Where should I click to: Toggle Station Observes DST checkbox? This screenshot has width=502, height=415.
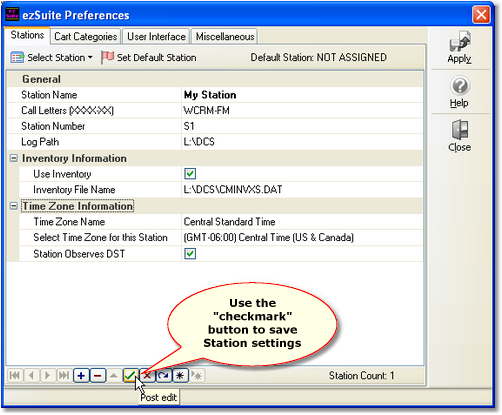[x=190, y=254]
